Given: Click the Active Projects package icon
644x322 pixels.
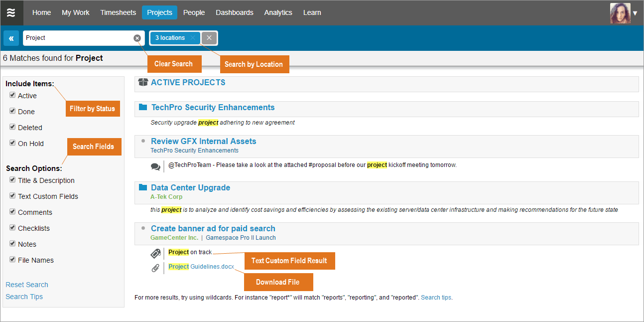Looking at the screenshot, I should click(143, 83).
